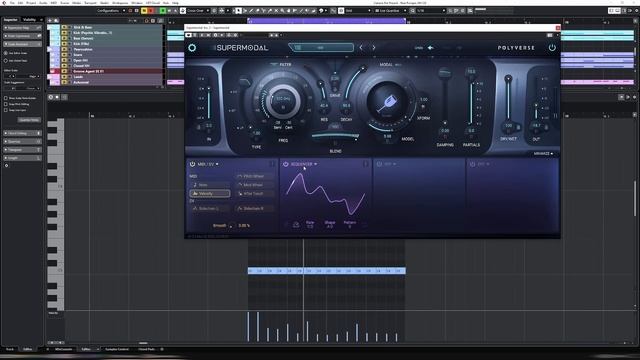Click the blue MIDI note row in editor

(327, 271)
